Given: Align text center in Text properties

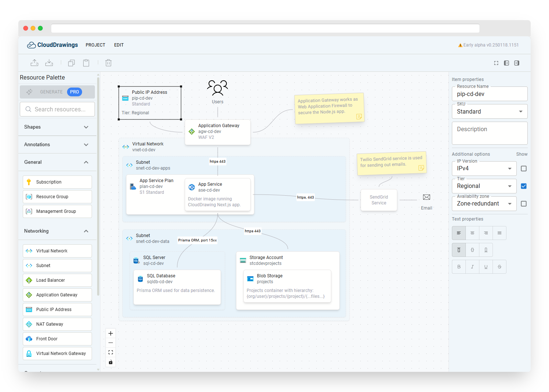Looking at the screenshot, I should [x=472, y=233].
